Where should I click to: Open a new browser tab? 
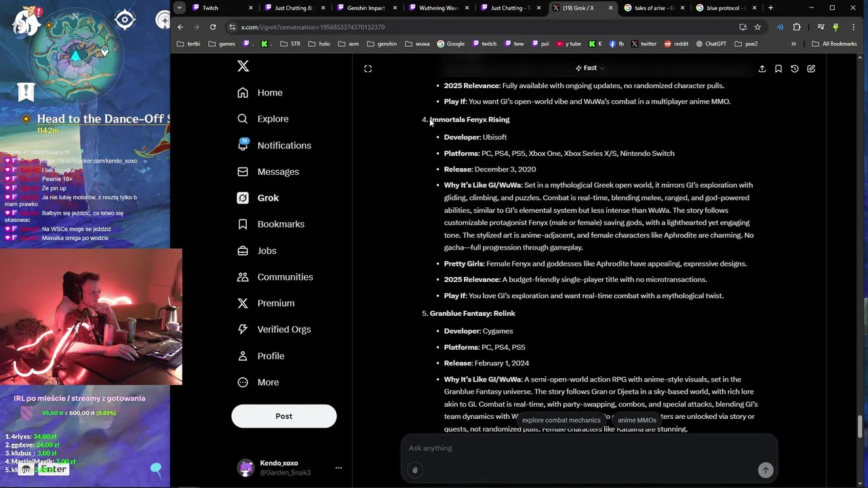tap(770, 8)
